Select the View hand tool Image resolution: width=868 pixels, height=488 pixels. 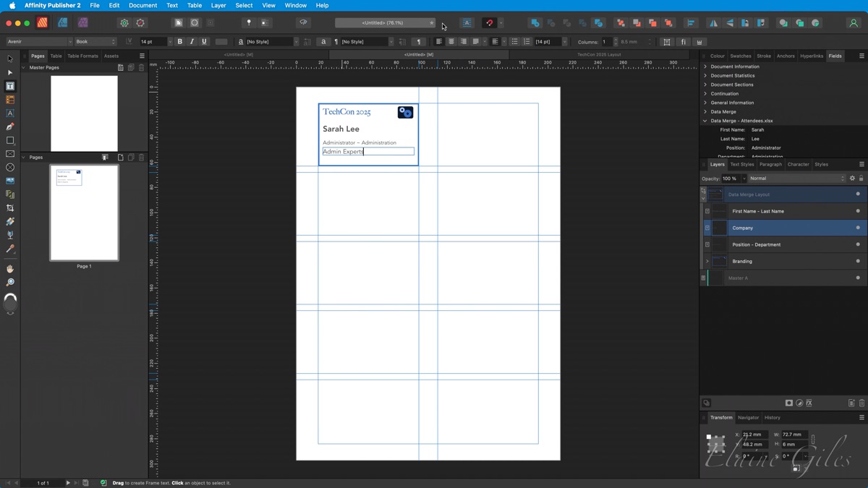click(10, 269)
